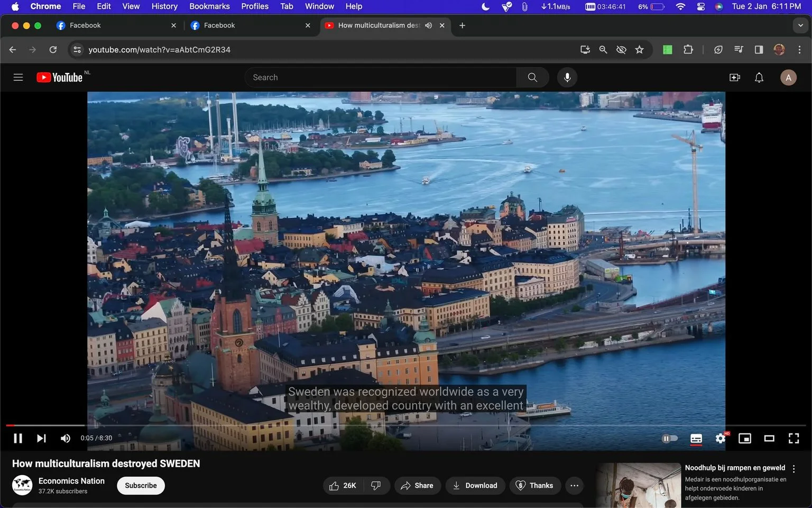The image size is (812, 508).
Task: Focus the YouTube search field
Action: pos(381,77)
